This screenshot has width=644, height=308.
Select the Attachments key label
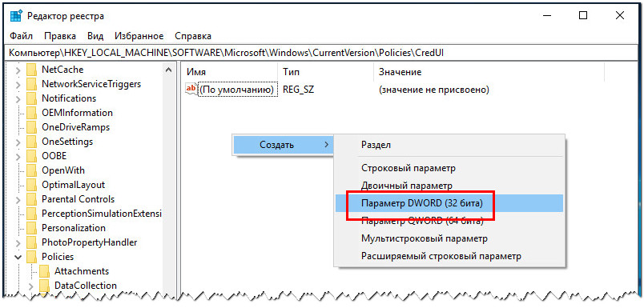coord(82,271)
